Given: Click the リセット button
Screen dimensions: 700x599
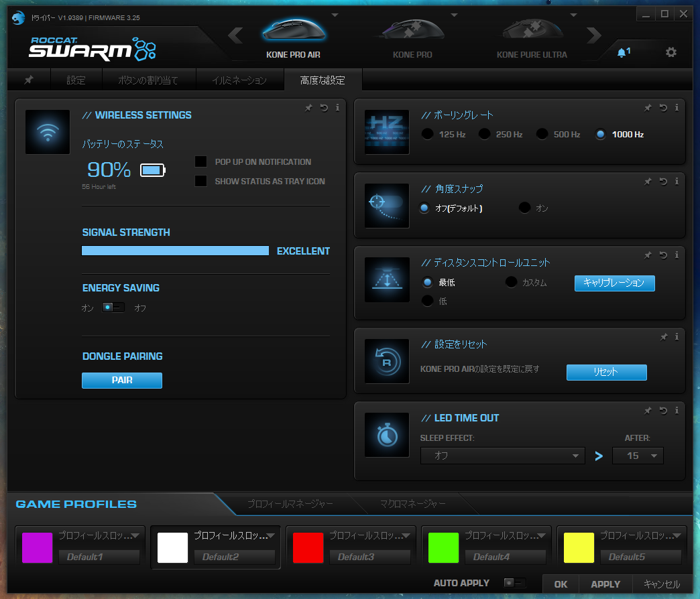Looking at the screenshot, I should coord(606,372).
